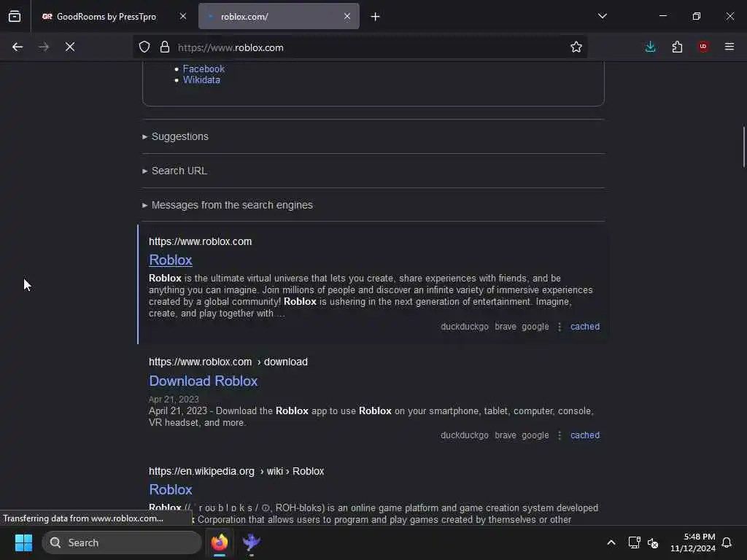This screenshot has height=560, width=747.
Task: Open the clock showing 5:48 PM
Action: (x=693, y=542)
